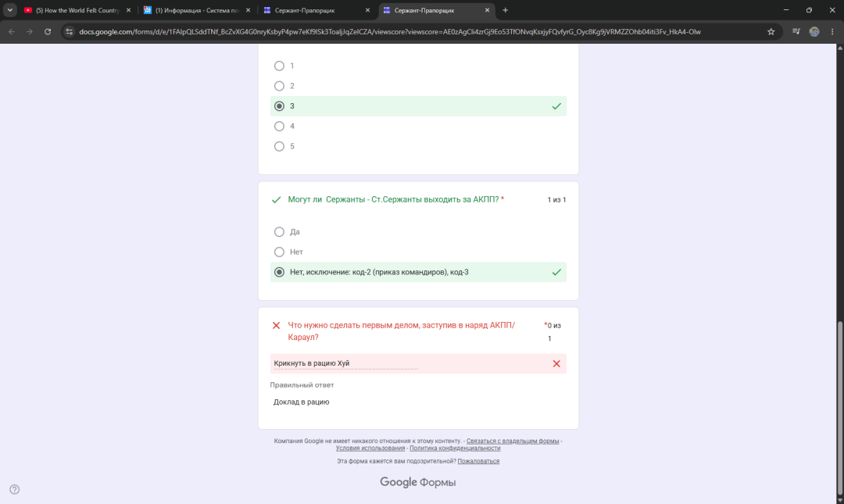844x504 pixels.
Task: Open the Chrome three-dot menu
Action: click(832, 32)
